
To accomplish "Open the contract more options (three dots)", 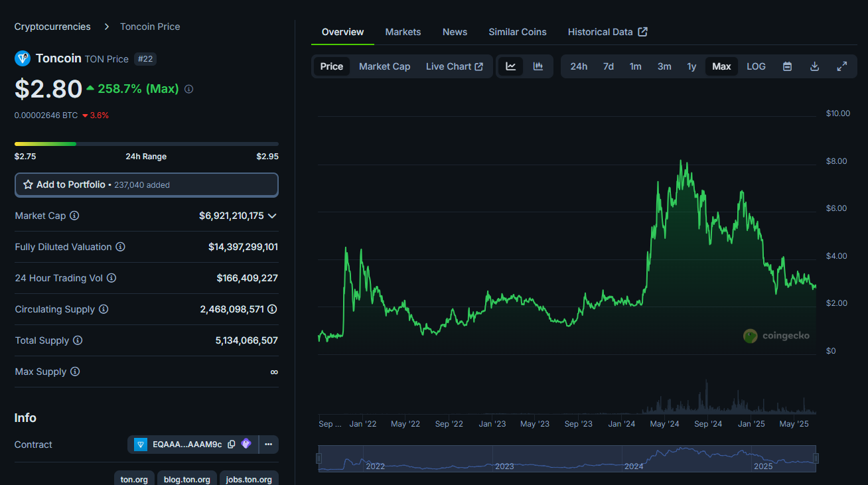I will click(x=268, y=445).
